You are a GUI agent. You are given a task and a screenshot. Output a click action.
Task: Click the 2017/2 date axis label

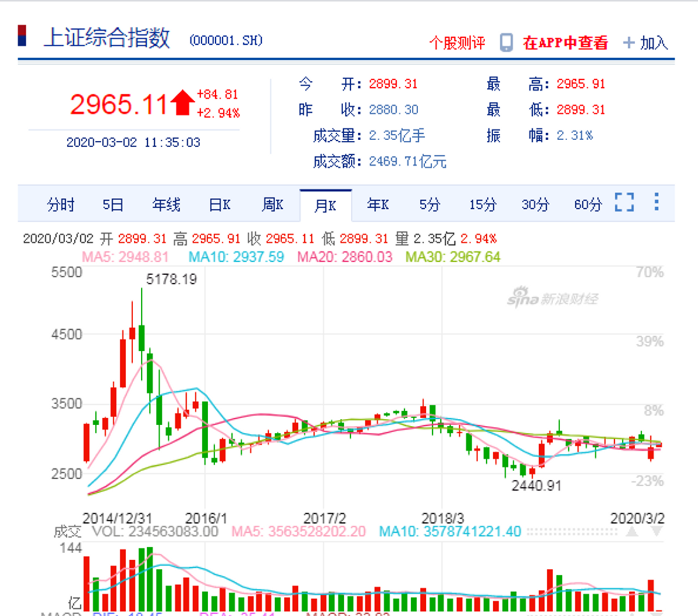(325, 518)
